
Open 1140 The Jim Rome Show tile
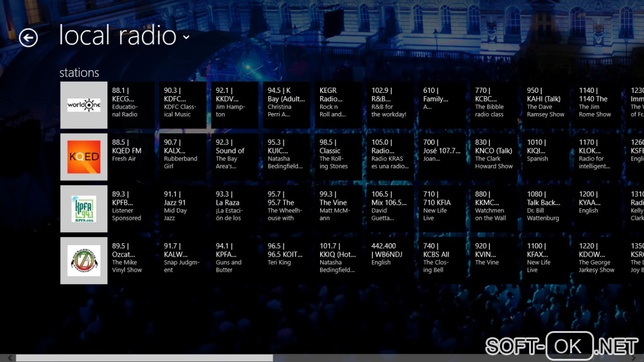[597, 106]
